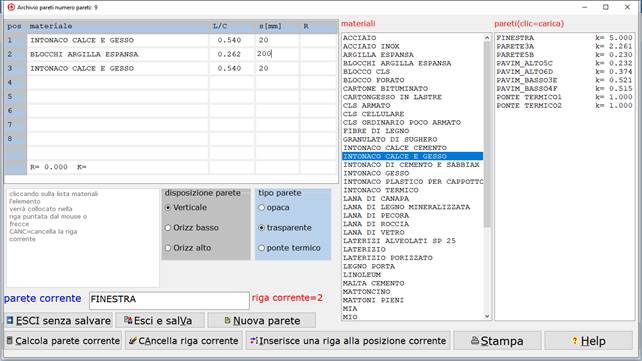Select INTONACO TERMICO material
This screenshot has width=642, height=361.
(x=412, y=190)
